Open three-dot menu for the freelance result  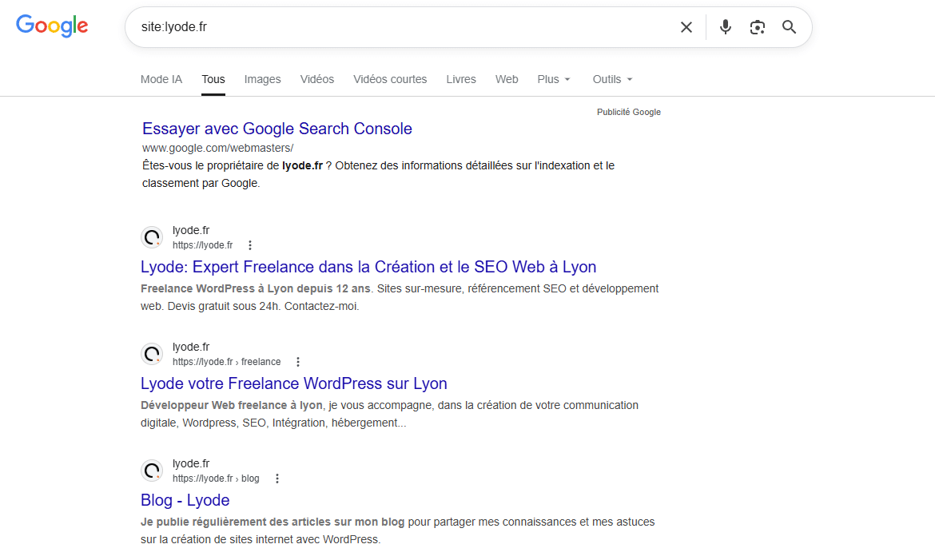(297, 362)
